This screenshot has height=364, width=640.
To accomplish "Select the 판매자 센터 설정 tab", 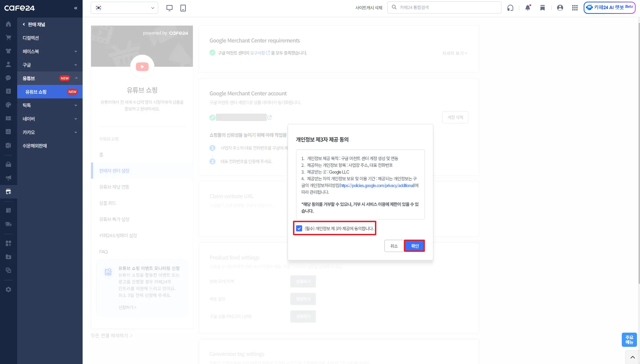I will tap(142, 171).
